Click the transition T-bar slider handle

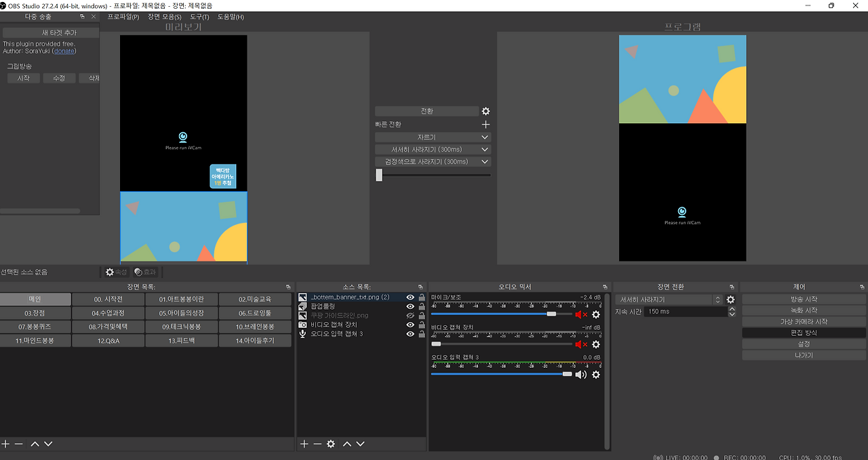379,175
